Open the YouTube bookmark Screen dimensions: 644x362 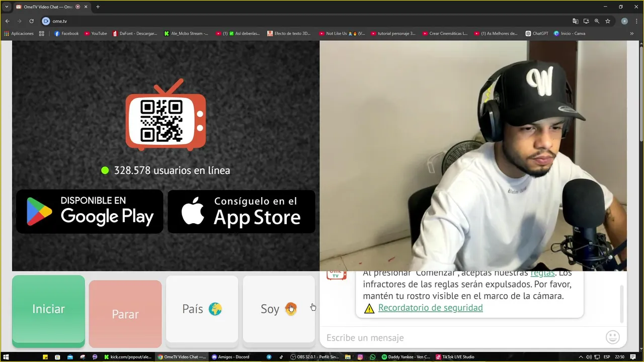96,34
